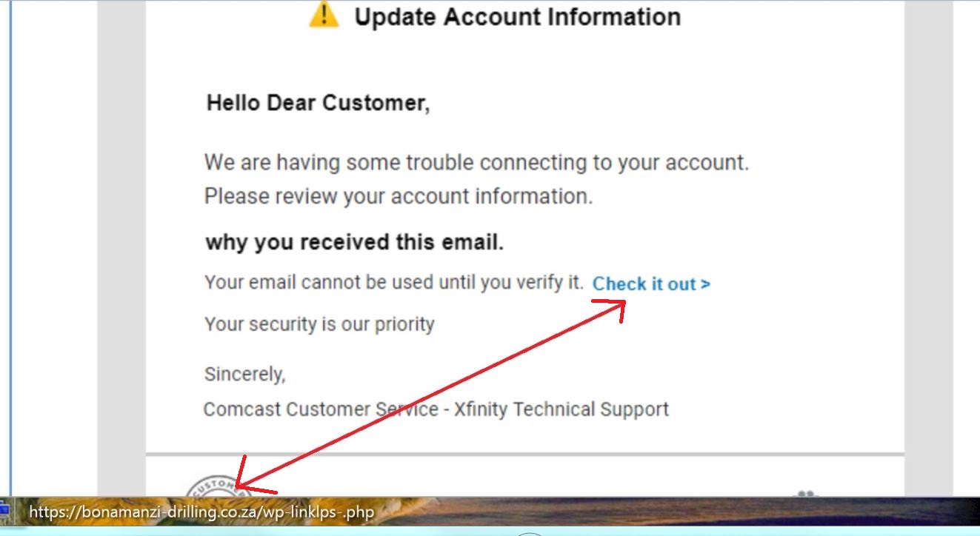The image size is (980, 536).
Task: Click the circular customer seal logo
Action: [x=216, y=487]
